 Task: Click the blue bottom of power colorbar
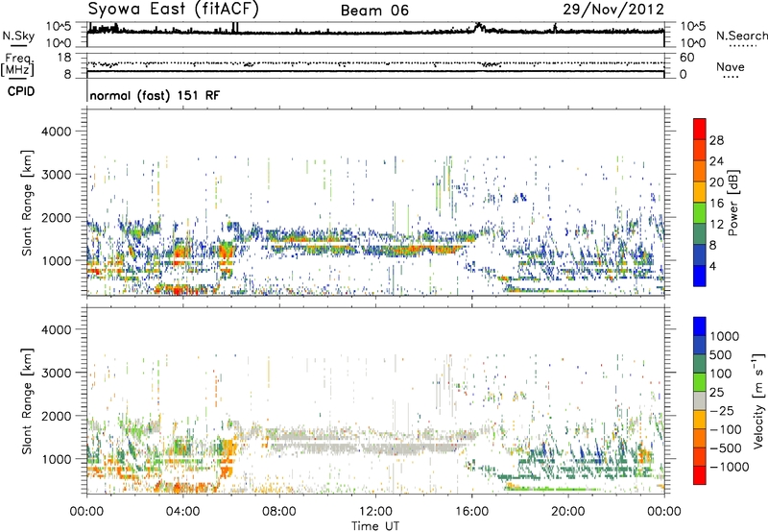tap(700, 276)
